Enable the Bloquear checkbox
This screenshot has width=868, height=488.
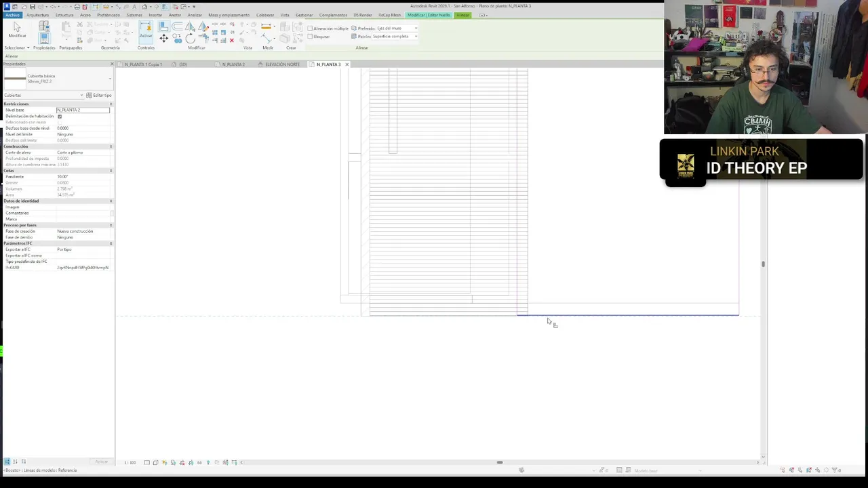[310, 37]
